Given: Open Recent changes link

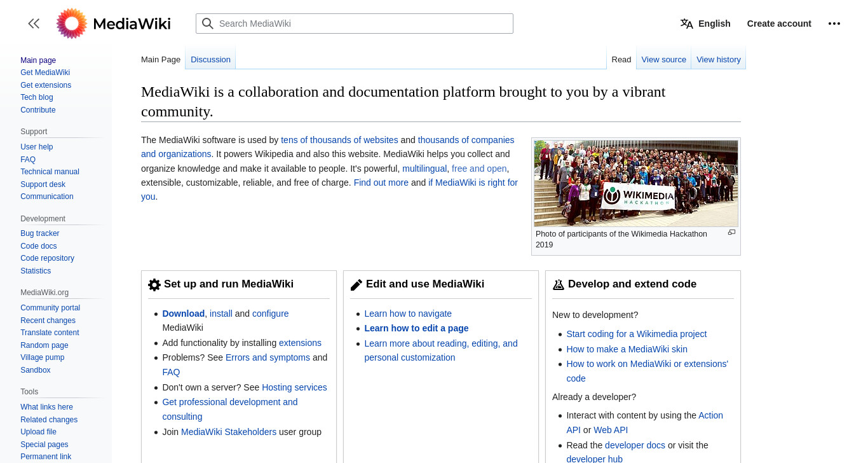Looking at the screenshot, I should click(x=48, y=321).
